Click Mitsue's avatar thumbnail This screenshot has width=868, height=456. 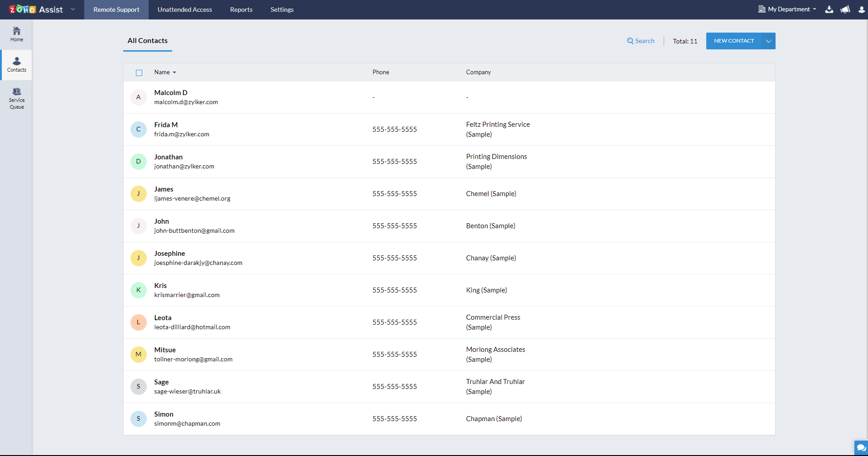point(139,355)
